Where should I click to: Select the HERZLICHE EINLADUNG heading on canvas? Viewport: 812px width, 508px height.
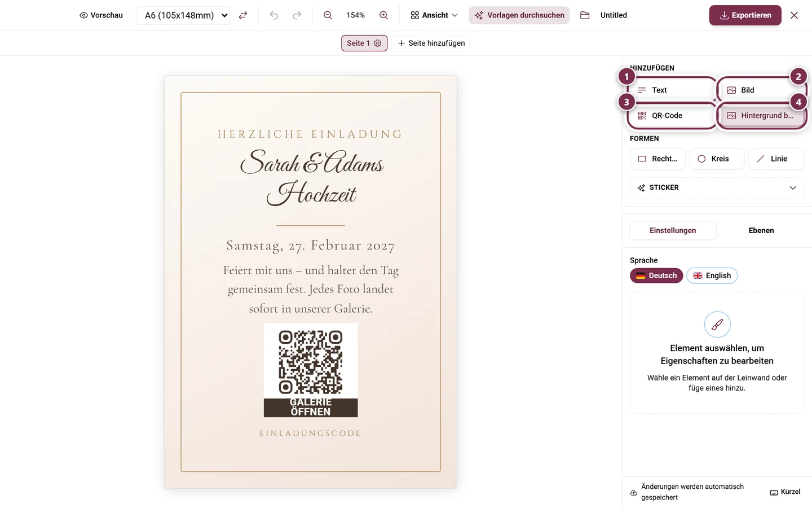[x=311, y=134]
